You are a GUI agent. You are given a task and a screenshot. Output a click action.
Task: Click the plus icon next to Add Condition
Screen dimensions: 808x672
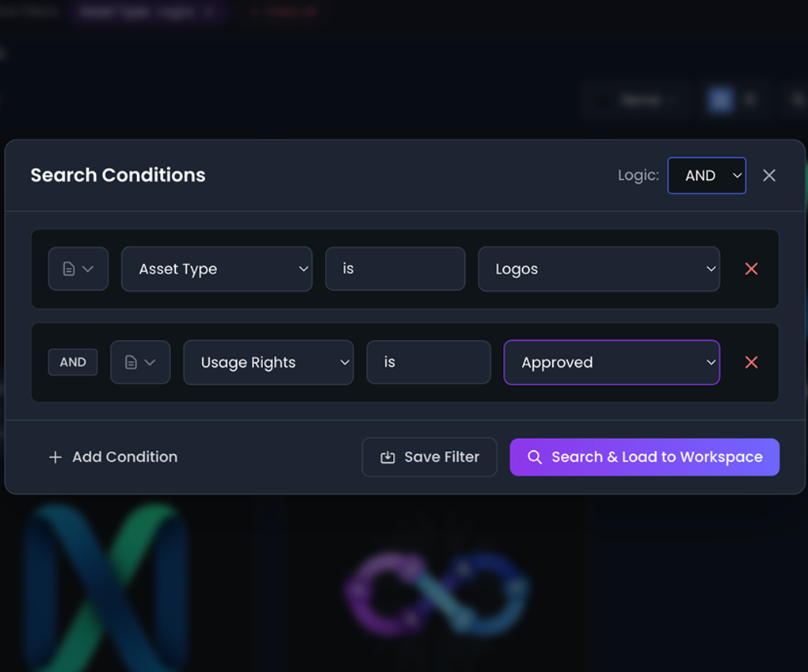tap(55, 456)
